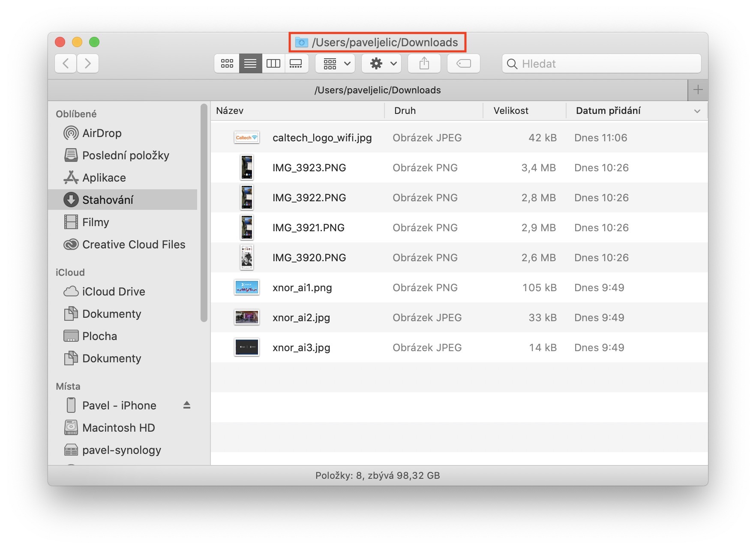The height and width of the screenshot is (549, 756).
Task: Switch to gallery view mode
Action: tap(296, 64)
